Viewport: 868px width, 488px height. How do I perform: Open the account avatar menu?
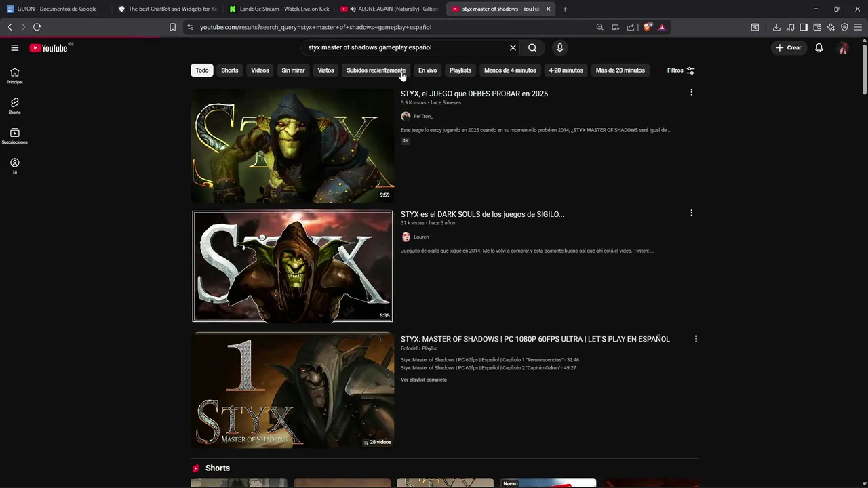coord(843,47)
